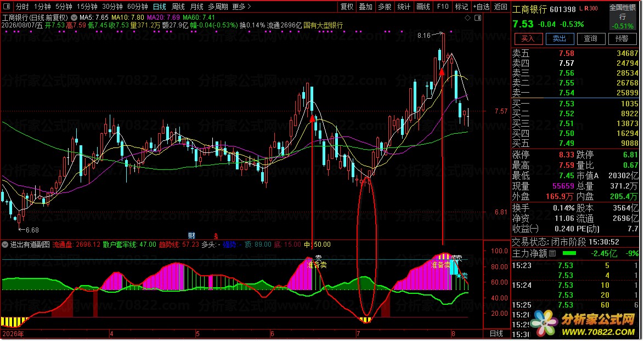The image size is (644, 341).
Task: Click month 7 on the time axis
Action: (359, 334)
